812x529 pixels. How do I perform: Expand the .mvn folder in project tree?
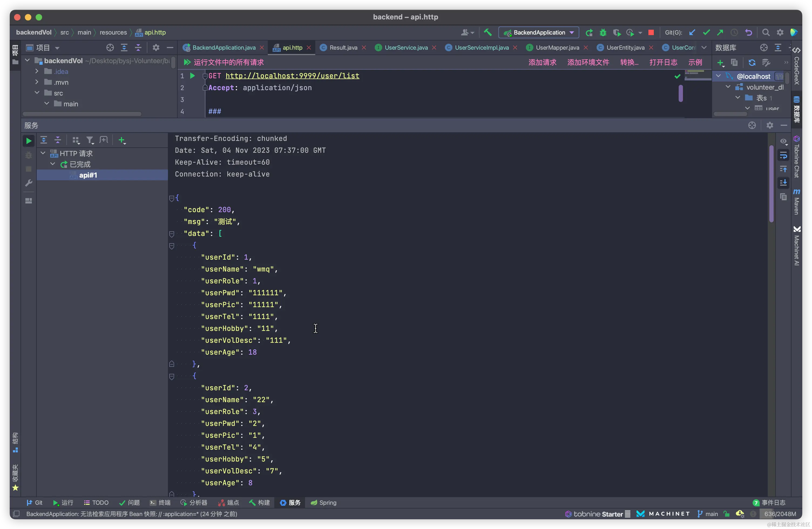point(37,82)
